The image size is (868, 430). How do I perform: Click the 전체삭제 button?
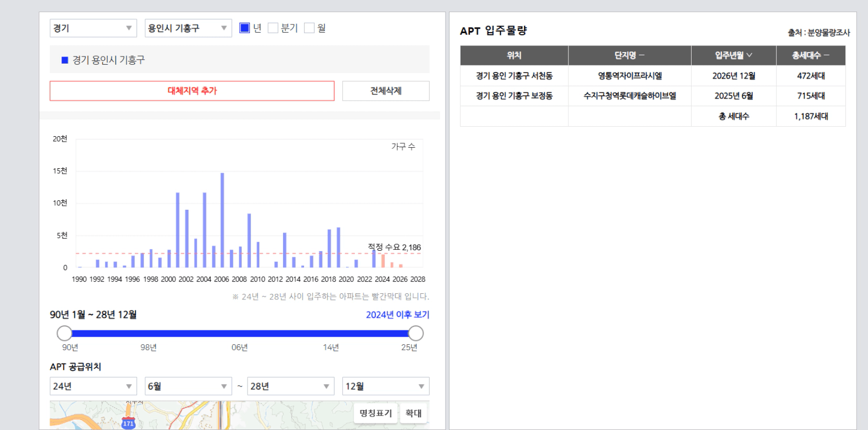point(385,91)
